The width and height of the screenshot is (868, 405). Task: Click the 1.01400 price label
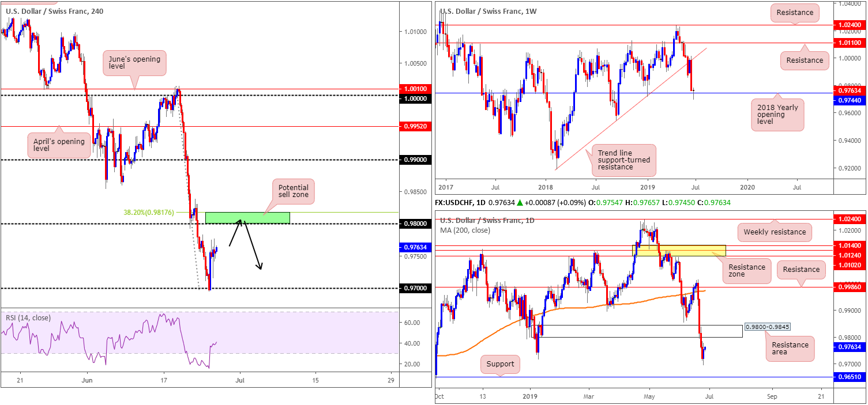[x=850, y=245]
